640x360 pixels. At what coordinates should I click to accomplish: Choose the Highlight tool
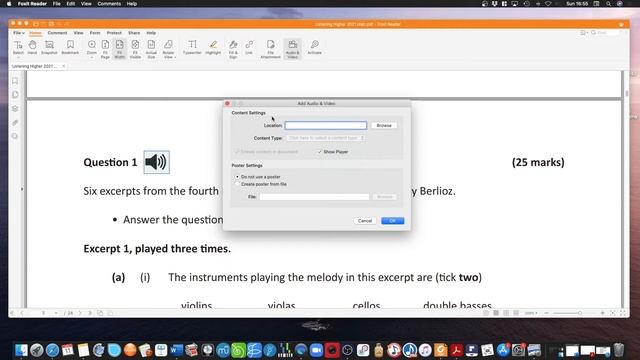click(x=213, y=47)
